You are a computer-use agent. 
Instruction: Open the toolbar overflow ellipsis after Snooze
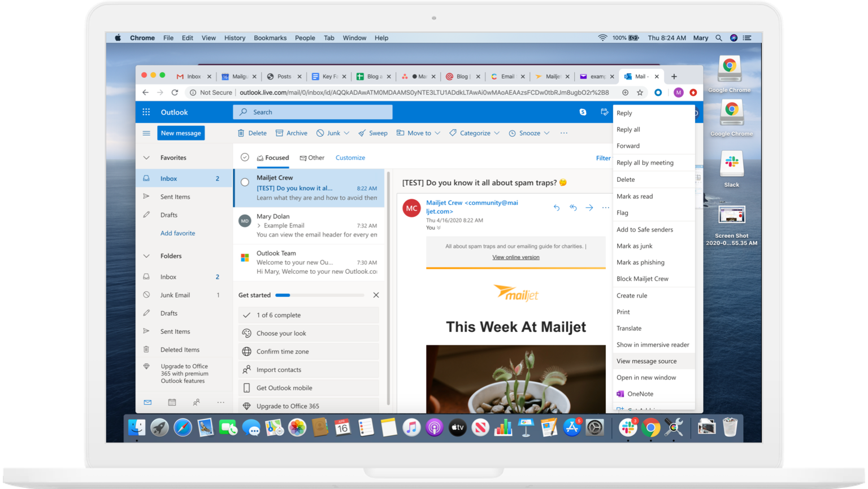tap(563, 133)
